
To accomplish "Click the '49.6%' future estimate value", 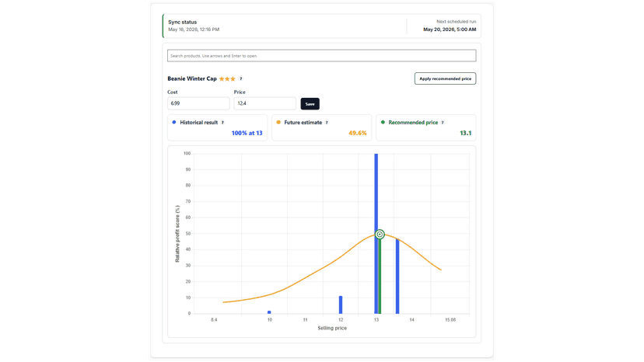I will click(357, 133).
